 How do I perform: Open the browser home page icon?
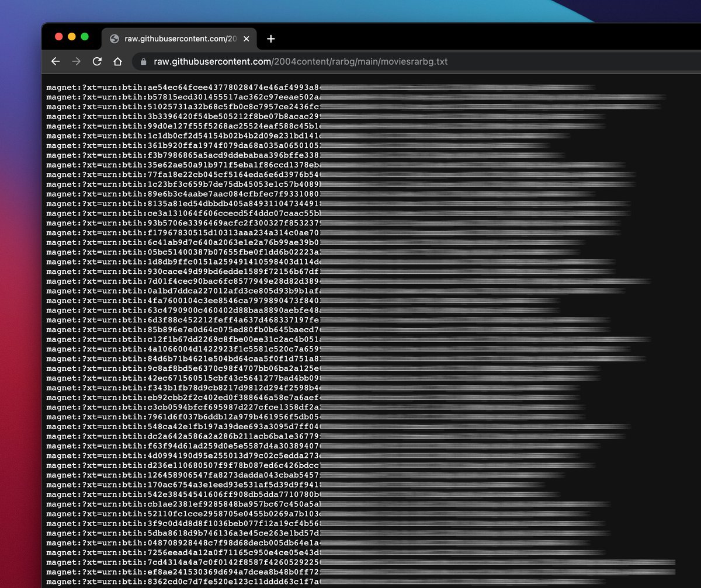(117, 61)
